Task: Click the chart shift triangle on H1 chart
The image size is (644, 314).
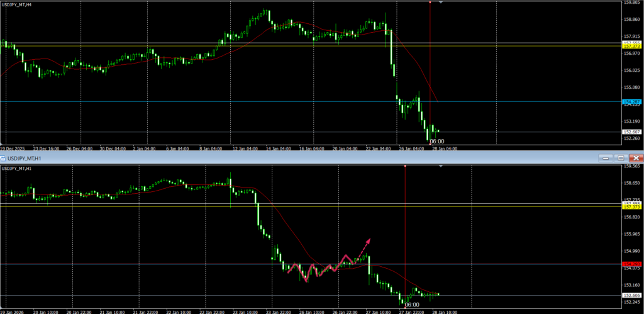Action: (440, 167)
